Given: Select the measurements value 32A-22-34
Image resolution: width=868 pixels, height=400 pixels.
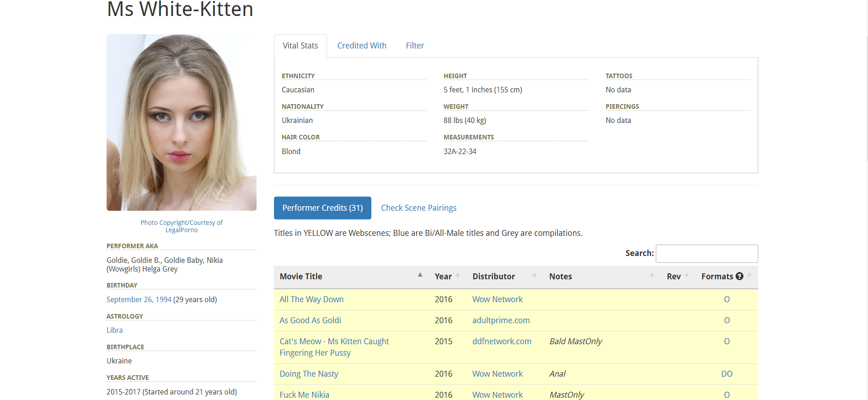Looking at the screenshot, I should pos(460,151).
